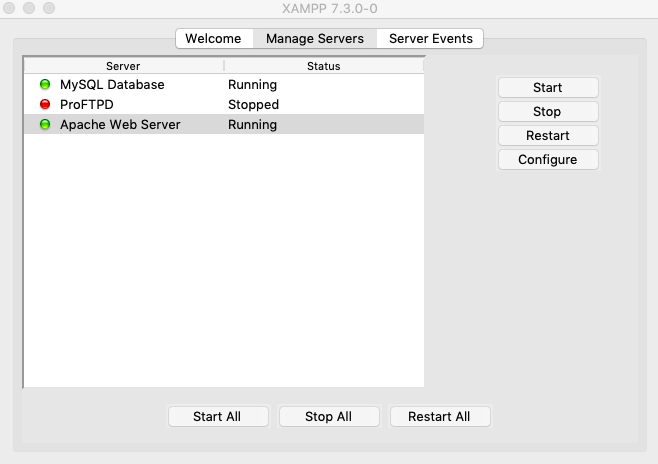
Task: Select the ProFTPD server row
Action: pos(86,105)
